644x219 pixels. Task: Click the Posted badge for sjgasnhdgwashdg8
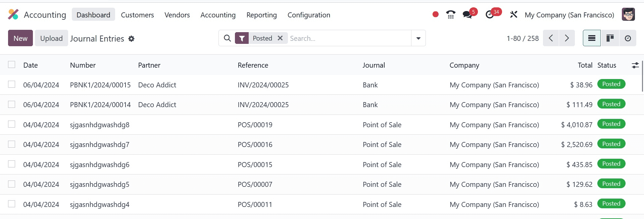coord(611,124)
